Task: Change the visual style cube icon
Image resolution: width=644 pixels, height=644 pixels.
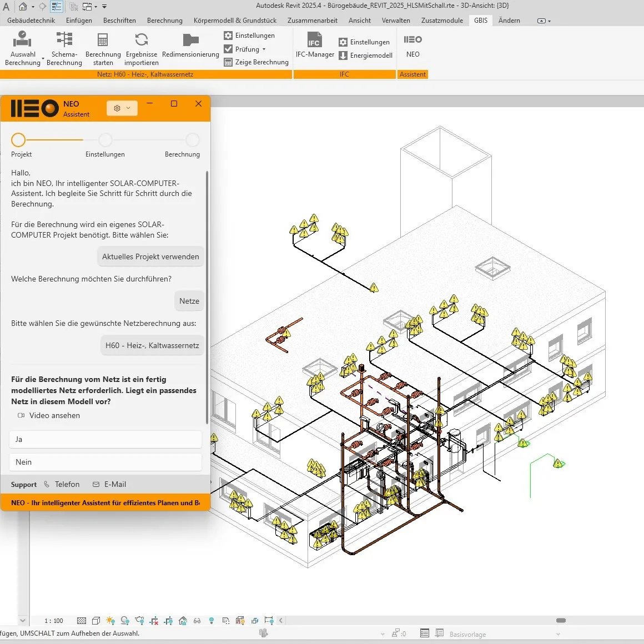Action: 96,621
